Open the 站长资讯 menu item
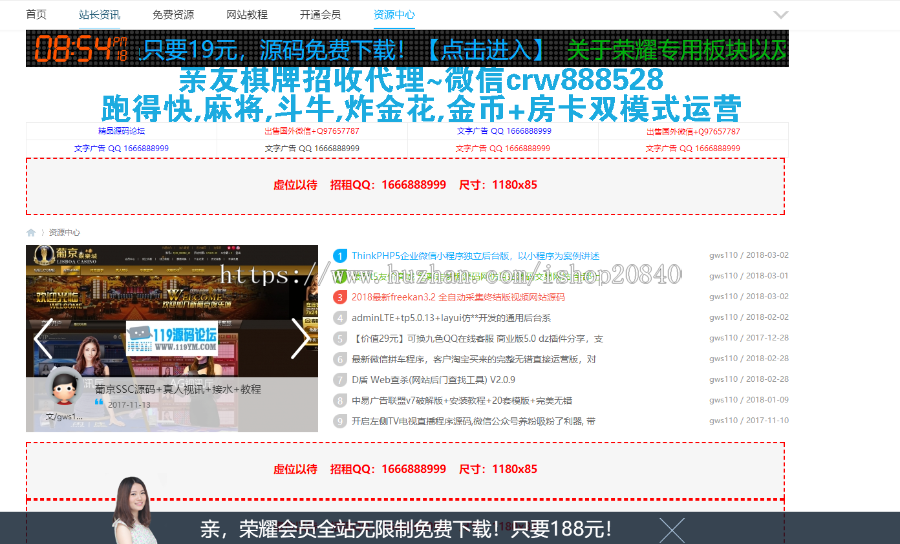Screen dimensions: 900x544 (99, 15)
